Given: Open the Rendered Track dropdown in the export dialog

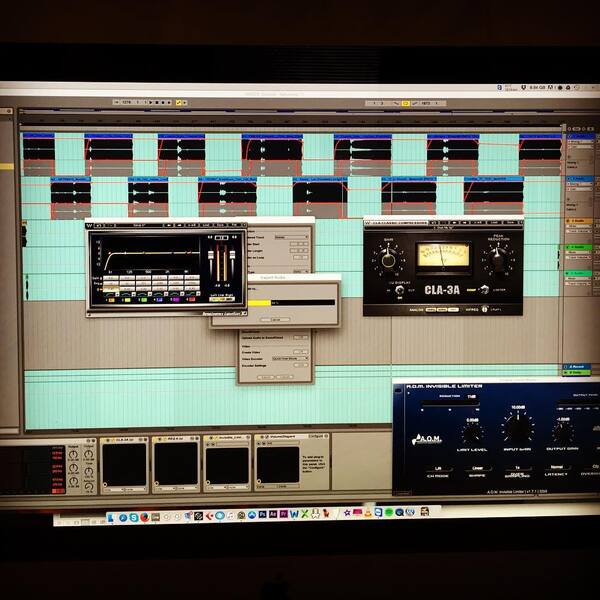Looking at the screenshot, I should [x=292, y=237].
